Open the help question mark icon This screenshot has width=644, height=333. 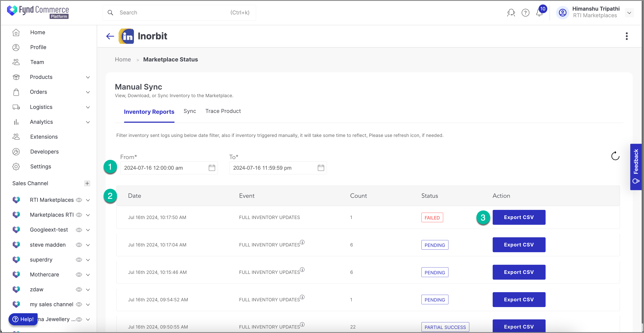(525, 13)
